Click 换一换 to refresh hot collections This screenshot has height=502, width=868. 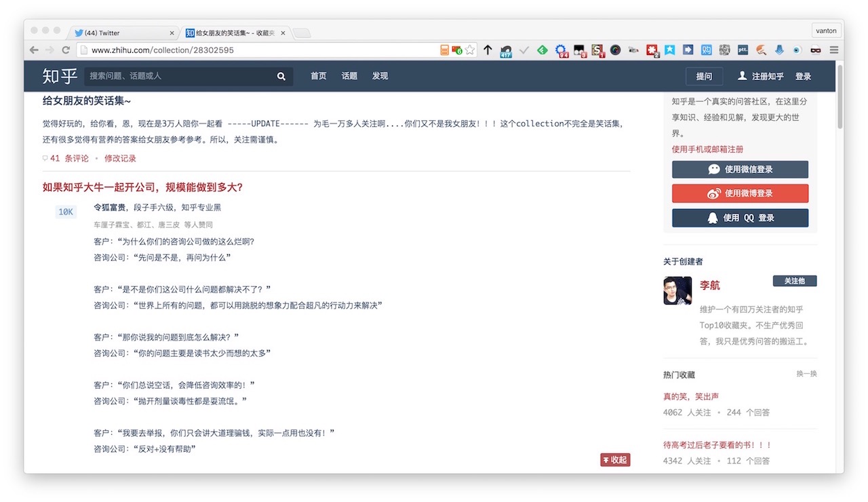(806, 373)
